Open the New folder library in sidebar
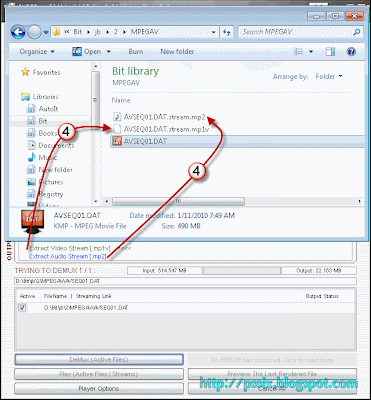Screen dimensions: 371x400 click(x=55, y=170)
